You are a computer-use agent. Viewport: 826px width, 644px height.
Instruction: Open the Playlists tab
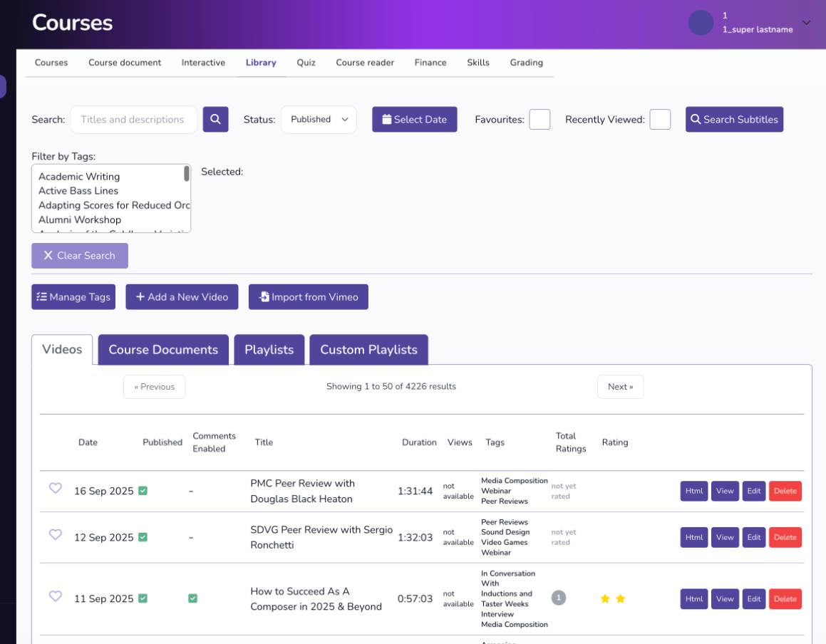(269, 350)
